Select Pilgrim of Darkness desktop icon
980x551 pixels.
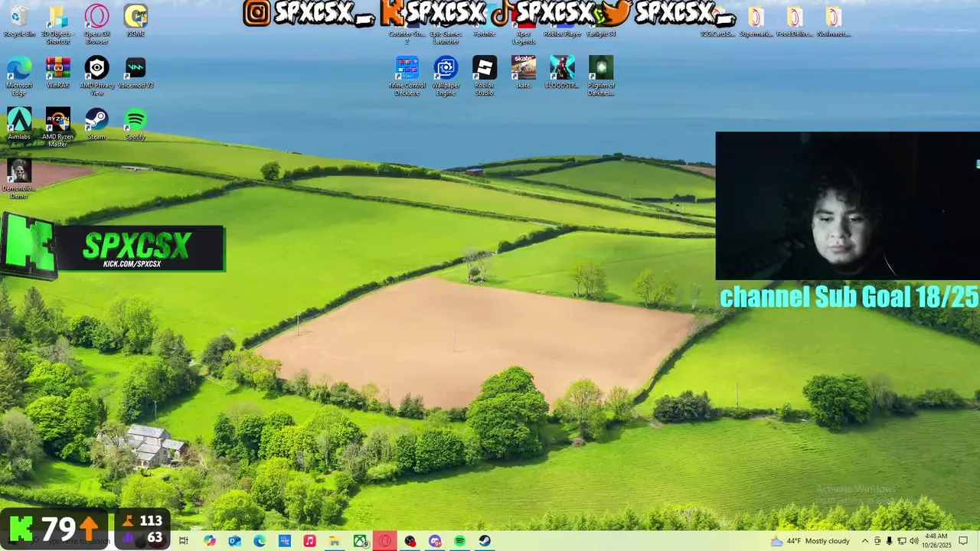601,76
